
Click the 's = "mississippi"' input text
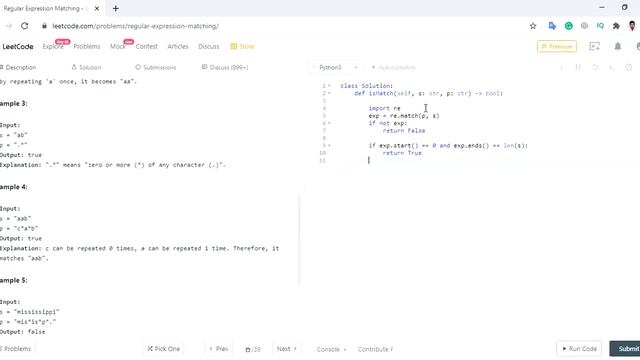[x=29, y=312]
